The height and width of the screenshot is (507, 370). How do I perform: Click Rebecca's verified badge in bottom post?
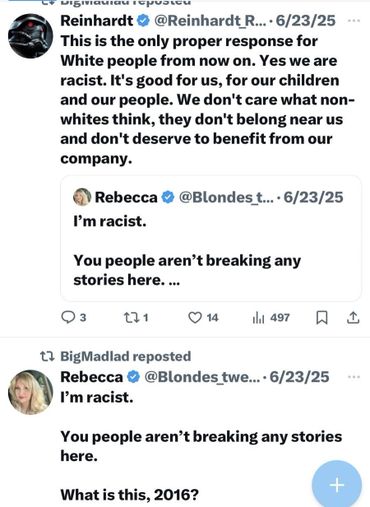coord(134,377)
